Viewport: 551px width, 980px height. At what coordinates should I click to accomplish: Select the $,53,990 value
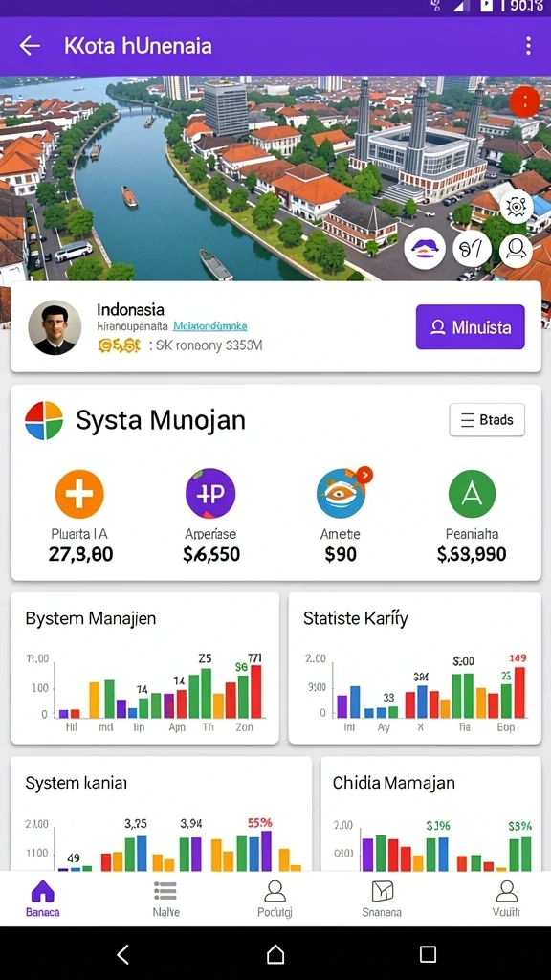(472, 554)
